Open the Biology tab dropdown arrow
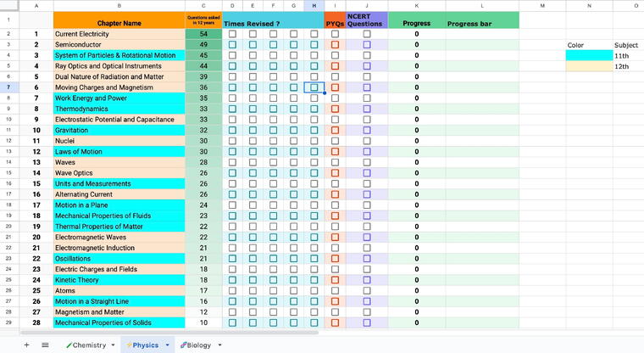Viewport: 644px width, 353px height. [x=220, y=345]
